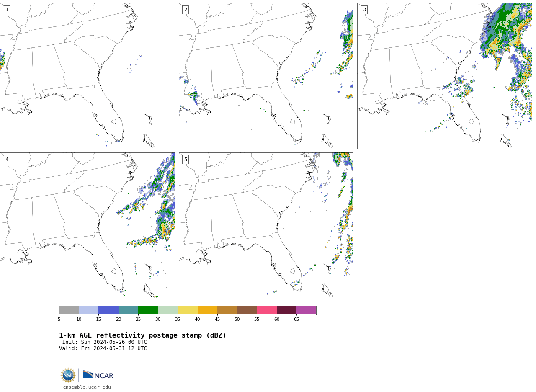Screen dimensions: 536x392
Task: Click the panel label number 1
Action: [x=7, y=10]
